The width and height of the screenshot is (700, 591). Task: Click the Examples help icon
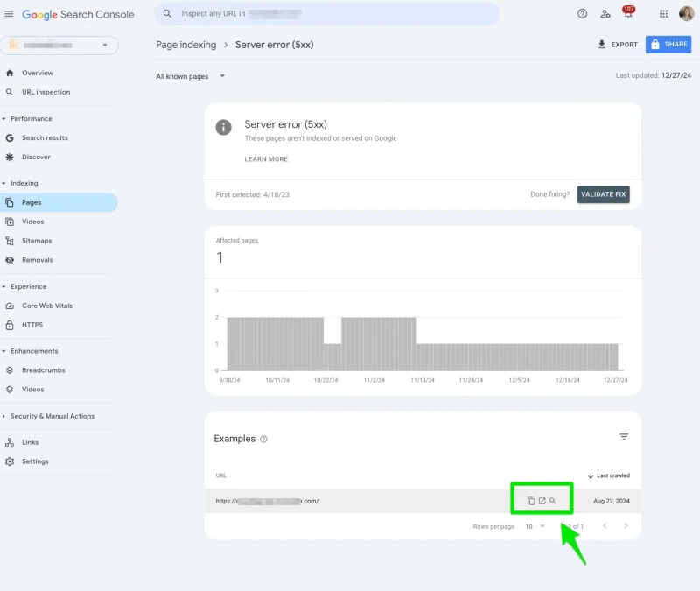pyautogui.click(x=264, y=440)
